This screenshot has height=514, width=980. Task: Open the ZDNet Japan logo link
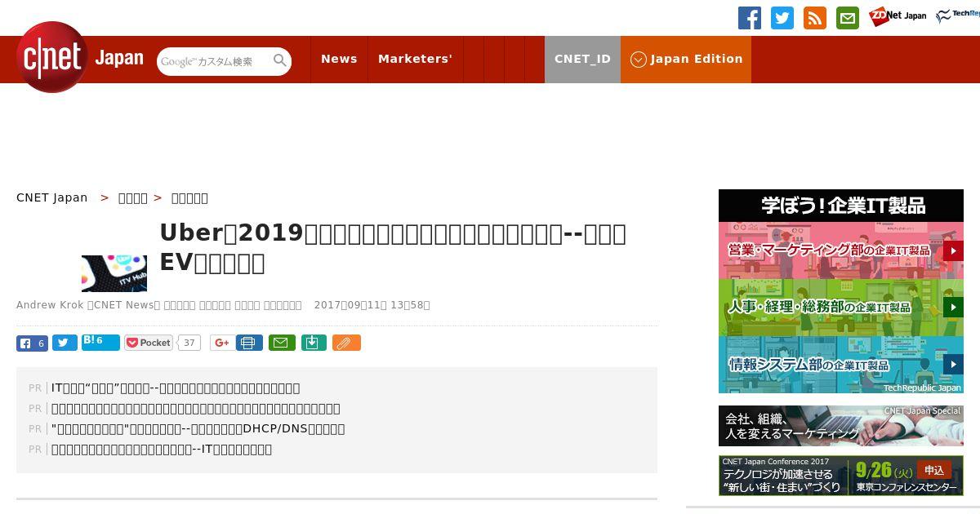[898, 16]
